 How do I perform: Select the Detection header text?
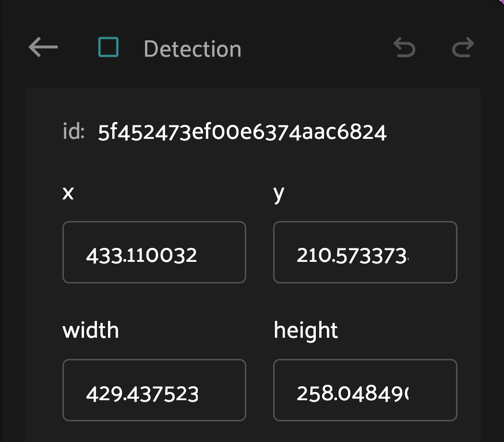coord(192,48)
